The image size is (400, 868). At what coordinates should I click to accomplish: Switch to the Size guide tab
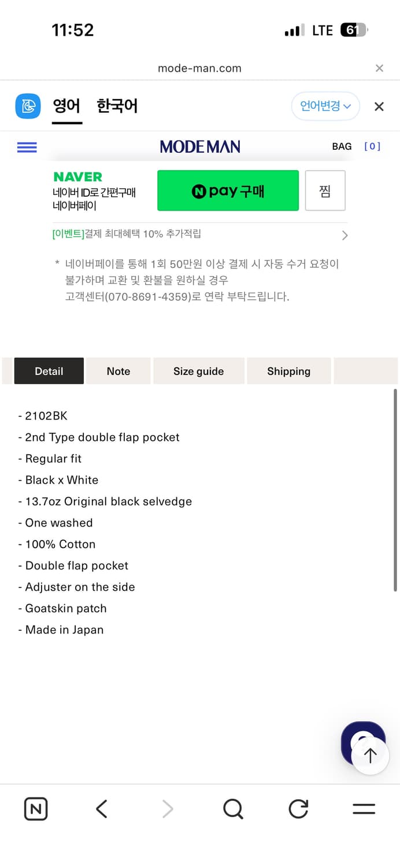(199, 370)
